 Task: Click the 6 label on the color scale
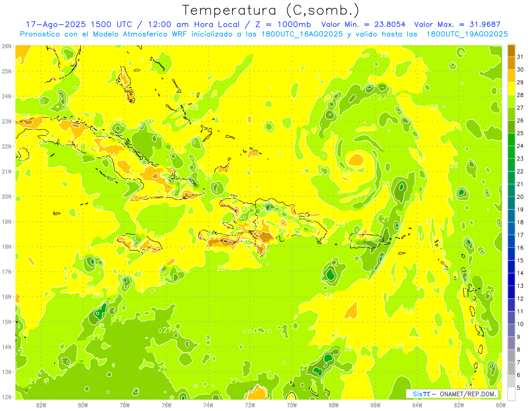pyautogui.click(x=518, y=375)
